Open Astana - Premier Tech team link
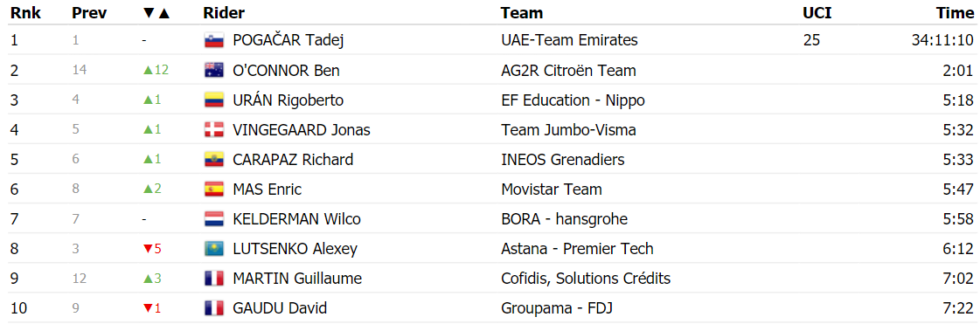This screenshot has width=980, height=324. pos(577,249)
